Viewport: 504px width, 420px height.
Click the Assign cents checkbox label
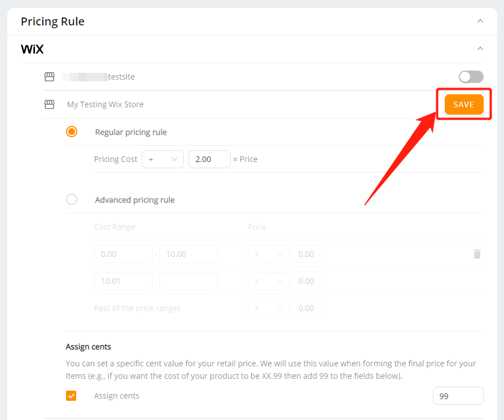[x=117, y=396]
